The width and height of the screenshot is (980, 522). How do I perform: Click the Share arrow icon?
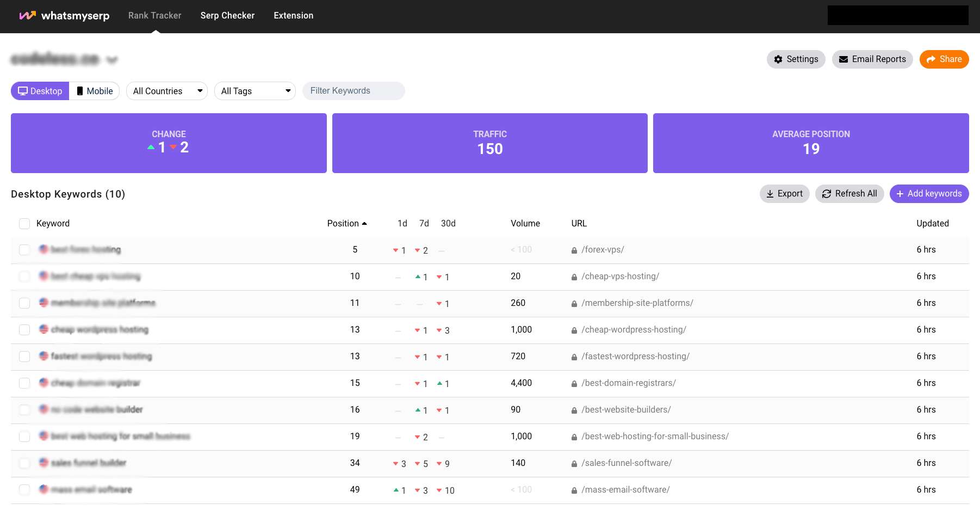click(x=931, y=59)
